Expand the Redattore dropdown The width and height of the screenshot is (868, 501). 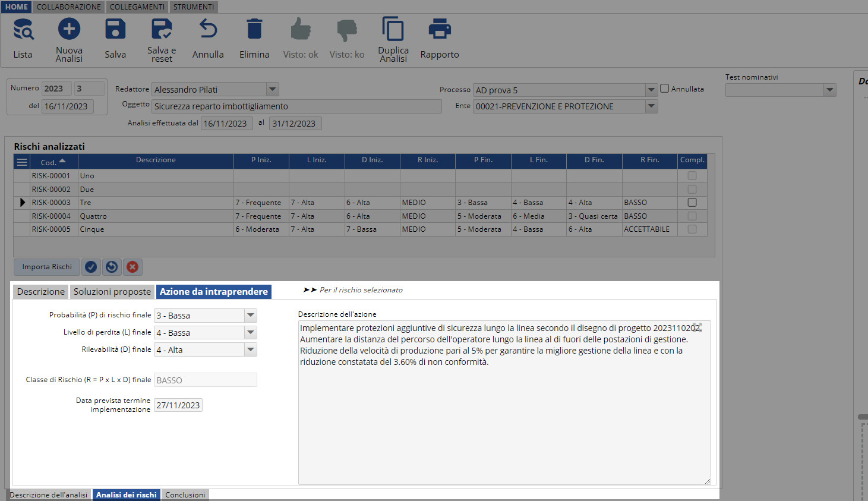pyautogui.click(x=272, y=89)
